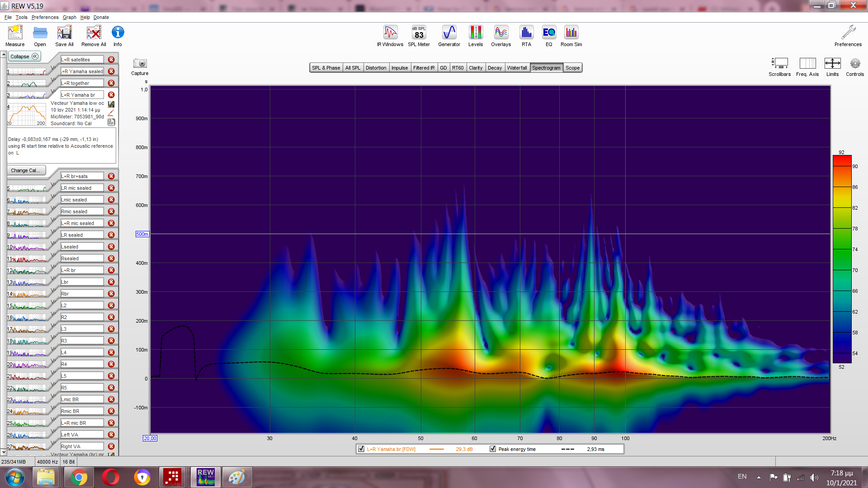
Task: Collapse the measurements panel
Action: tap(24, 56)
